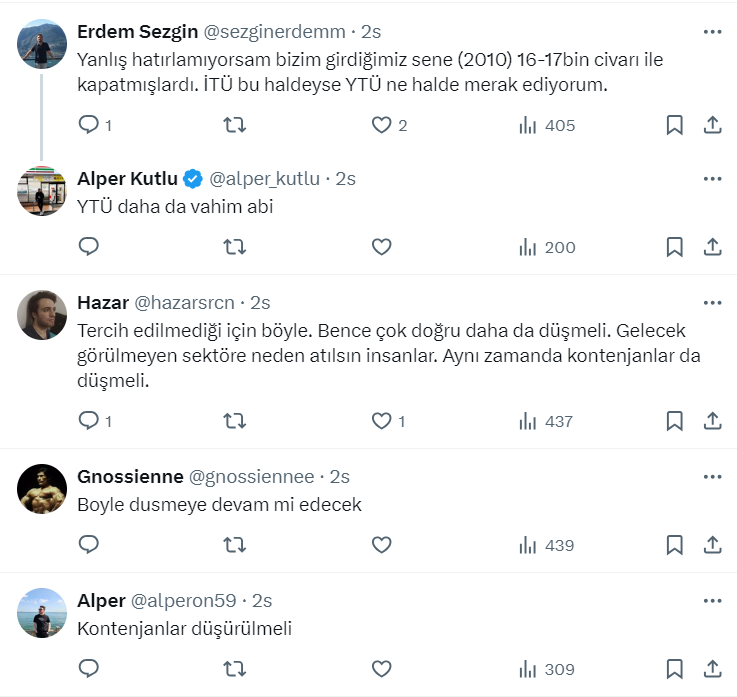Screen dimensions: 737x697
Task: Open Hazar's profile avatar
Action: [x=42, y=315]
